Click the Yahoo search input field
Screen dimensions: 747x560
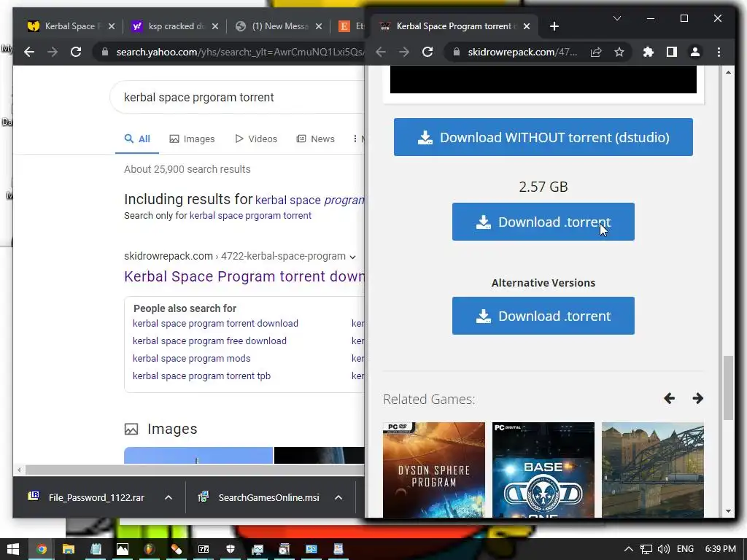[x=239, y=98]
